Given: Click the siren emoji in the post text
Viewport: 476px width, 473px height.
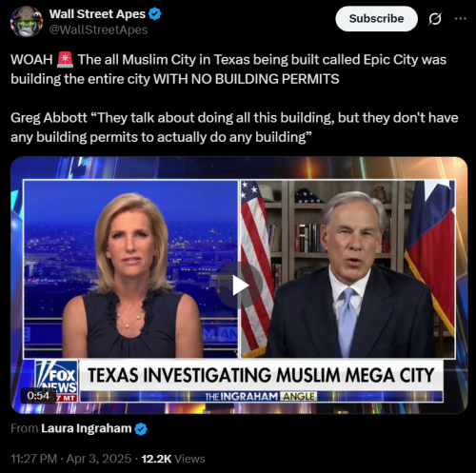Looking at the screenshot, I should tap(65, 60).
